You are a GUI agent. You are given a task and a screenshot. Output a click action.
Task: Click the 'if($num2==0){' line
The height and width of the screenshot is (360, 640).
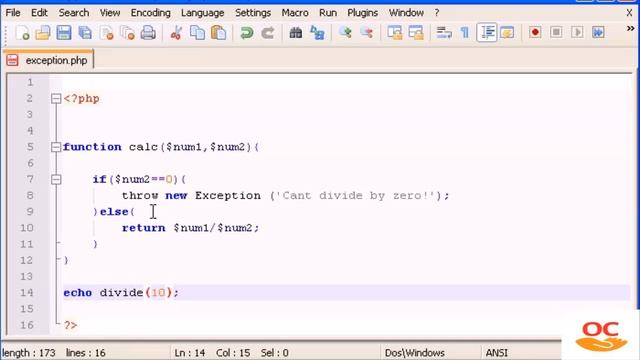click(x=139, y=179)
